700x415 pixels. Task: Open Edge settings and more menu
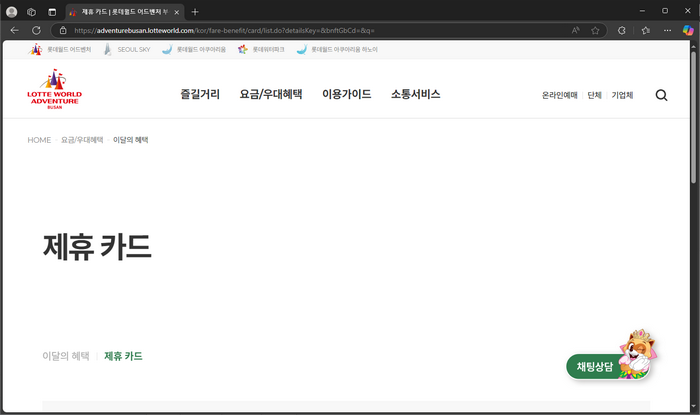tap(668, 30)
